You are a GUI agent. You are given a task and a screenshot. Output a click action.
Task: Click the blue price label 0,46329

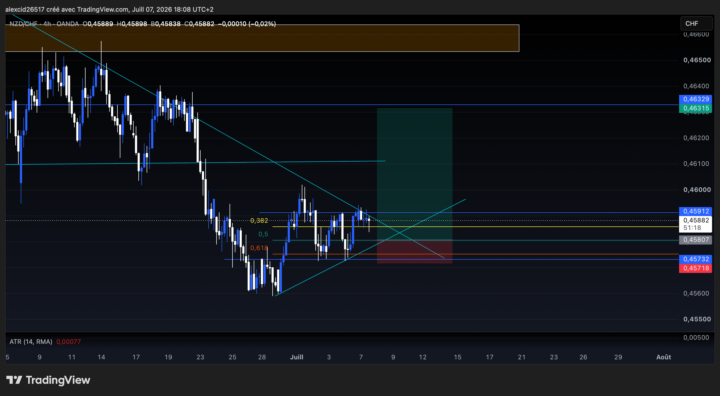click(695, 99)
